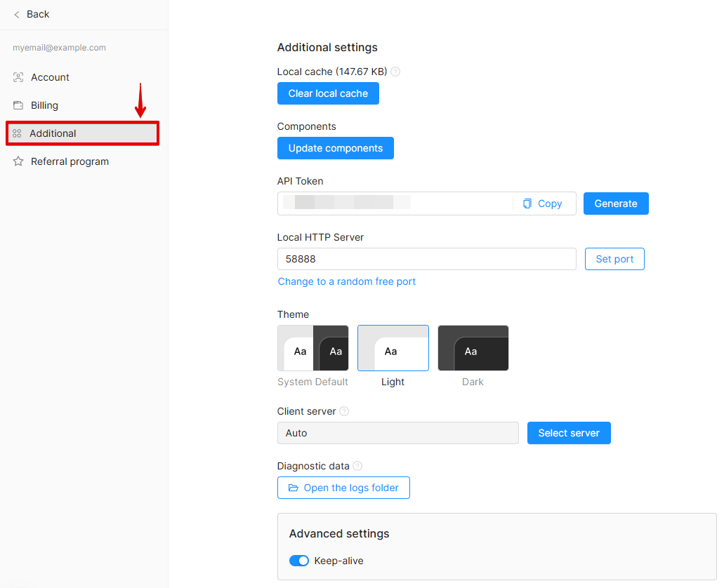The height and width of the screenshot is (588, 724).
Task: Click the Client server Auto field
Action: click(398, 433)
